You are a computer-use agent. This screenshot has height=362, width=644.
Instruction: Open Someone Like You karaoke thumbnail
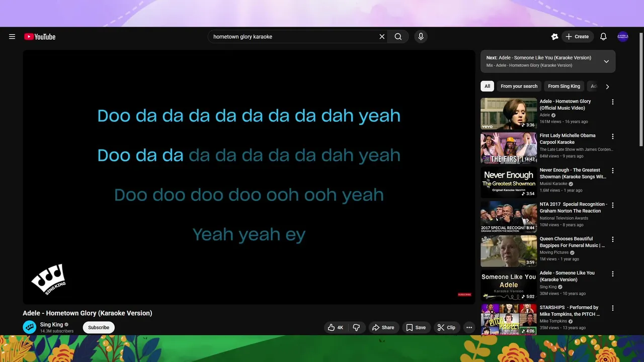pos(508,286)
